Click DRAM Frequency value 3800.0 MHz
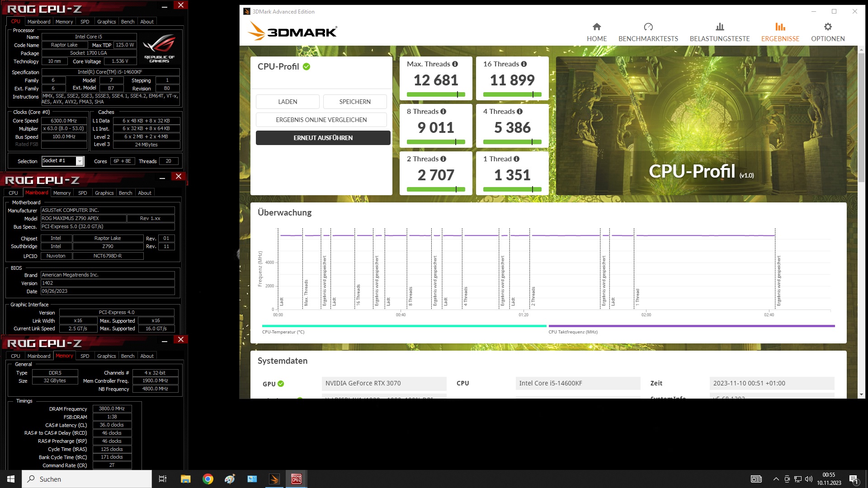This screenshot has width=868, height=488. [x=112, y=408]
